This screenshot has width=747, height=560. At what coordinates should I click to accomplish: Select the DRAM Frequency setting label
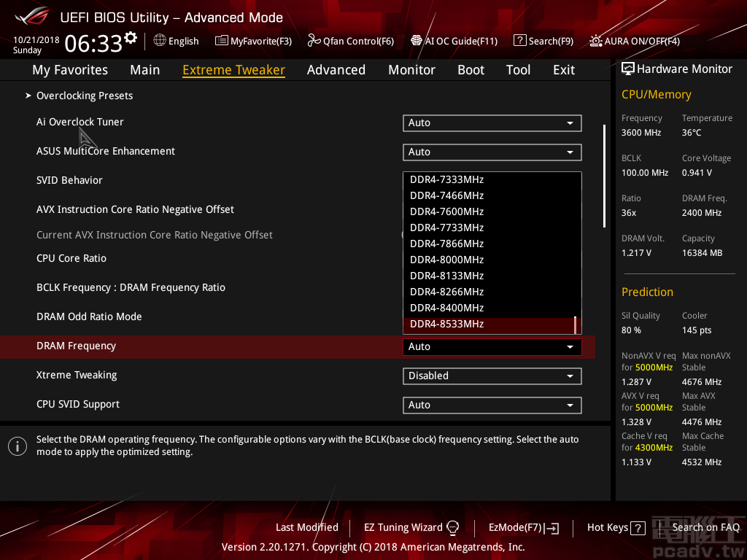pyautogui.click(x=76, y=346)
